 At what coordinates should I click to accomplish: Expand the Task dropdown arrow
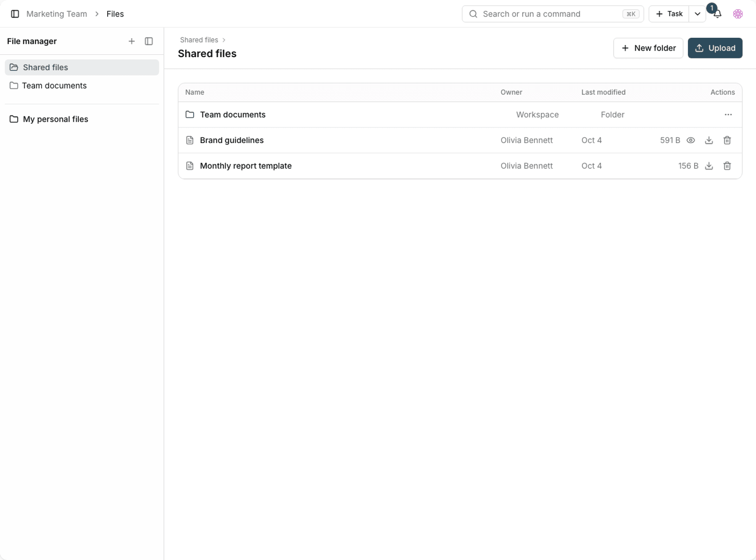click(x=697, y=14)
